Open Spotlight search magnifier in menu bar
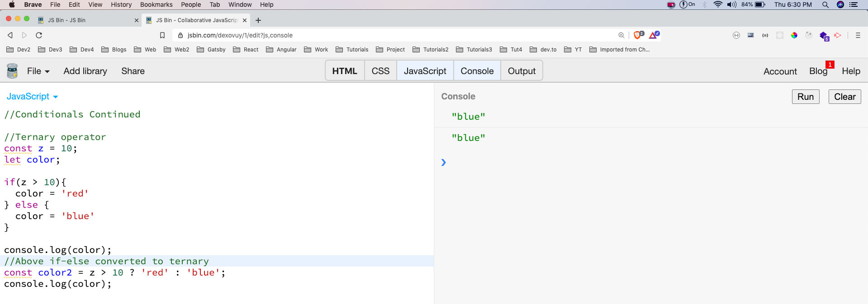This screenshot has height=304, width=868. pos(825,5)
